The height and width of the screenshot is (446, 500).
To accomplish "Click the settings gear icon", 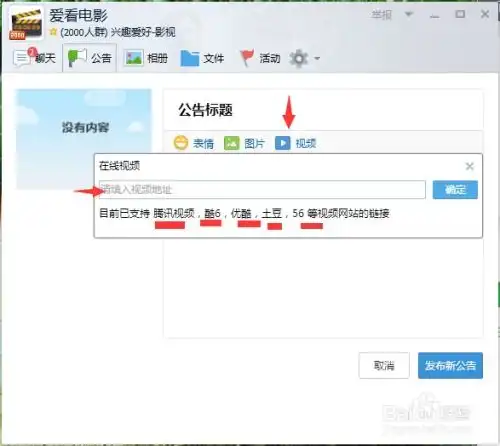I will click(x=299, y=59).
